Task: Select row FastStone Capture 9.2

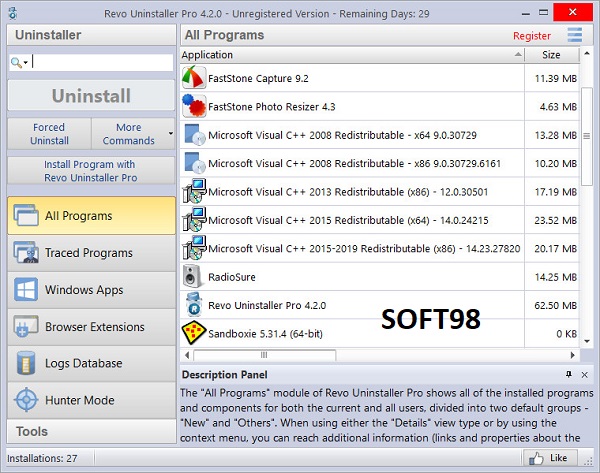Action: pyautogui.click(x=380, y=78)
